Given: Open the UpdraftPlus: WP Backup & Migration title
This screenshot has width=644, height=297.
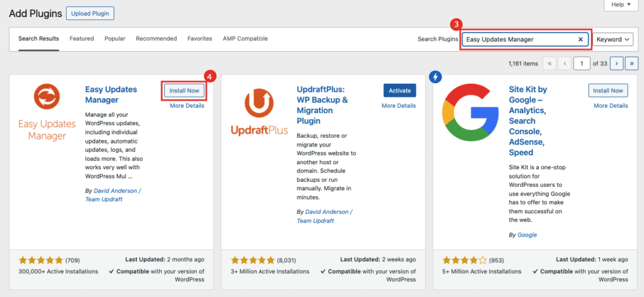Looking at the screenshot, I should pos(323,105).
